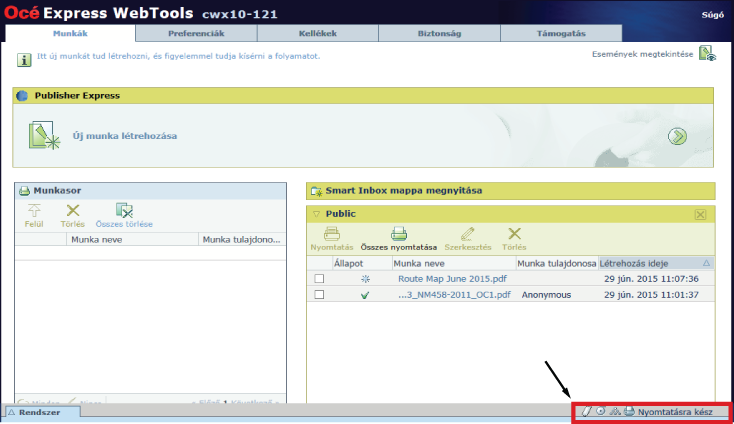Click the toner disc status icon in status bar

coord(600,411)
